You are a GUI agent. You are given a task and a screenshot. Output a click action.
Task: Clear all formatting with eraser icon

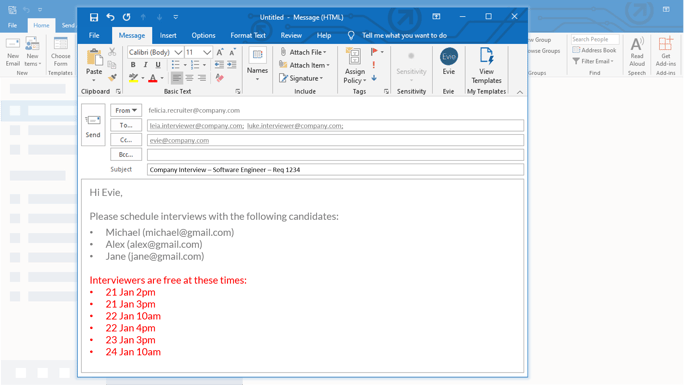pos(219,78)
